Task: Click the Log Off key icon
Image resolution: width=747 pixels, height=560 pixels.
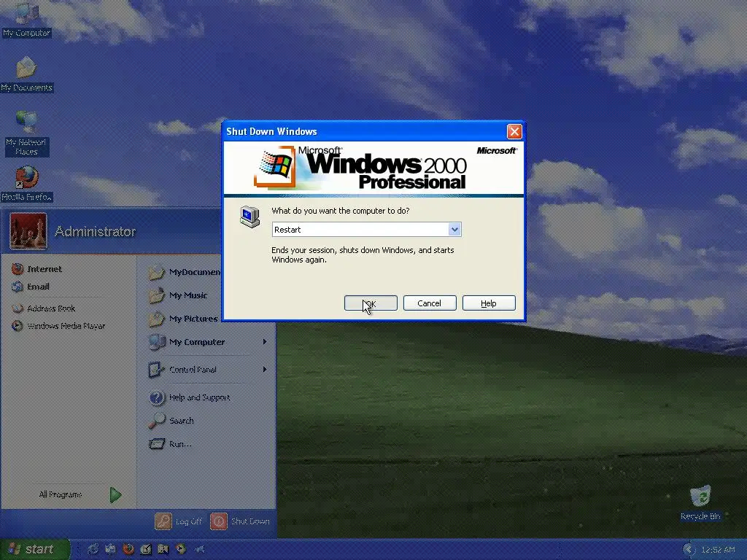Action: (163, 521)
